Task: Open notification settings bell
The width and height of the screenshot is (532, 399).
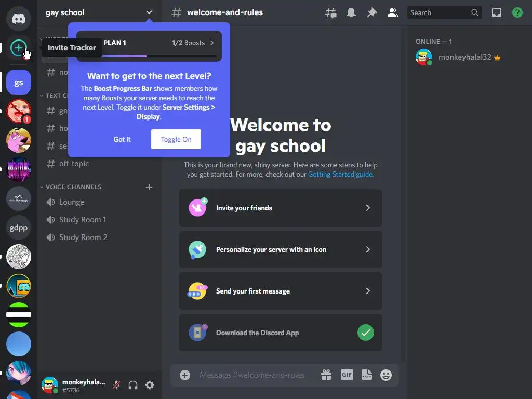Action: point(351,12)
